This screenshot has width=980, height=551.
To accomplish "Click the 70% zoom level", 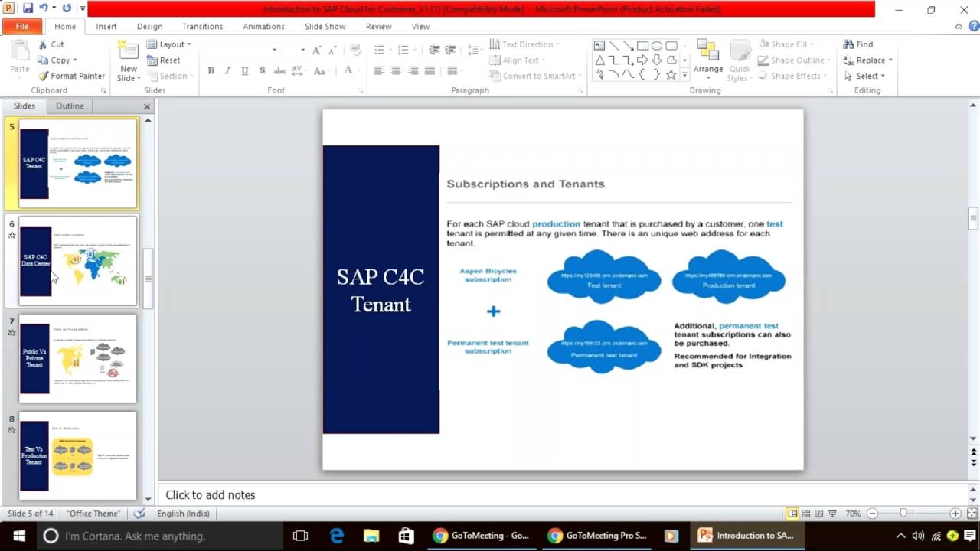I will coord(853,514).
